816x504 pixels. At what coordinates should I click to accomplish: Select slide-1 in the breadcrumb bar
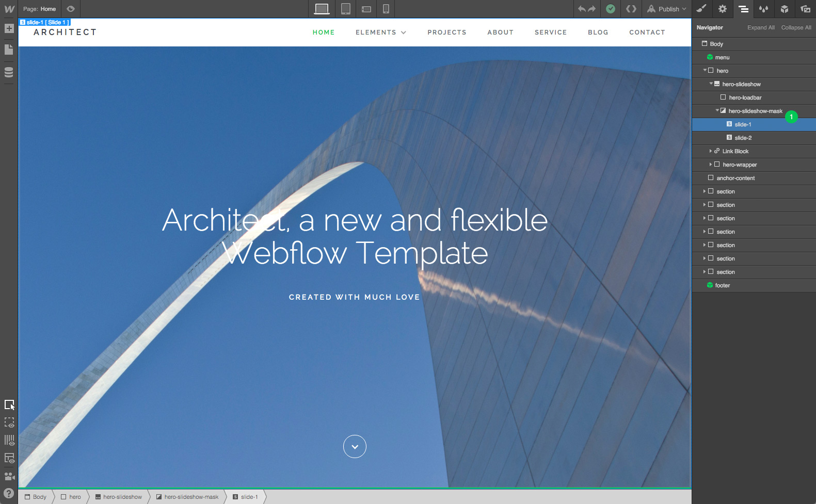point(246,497)
